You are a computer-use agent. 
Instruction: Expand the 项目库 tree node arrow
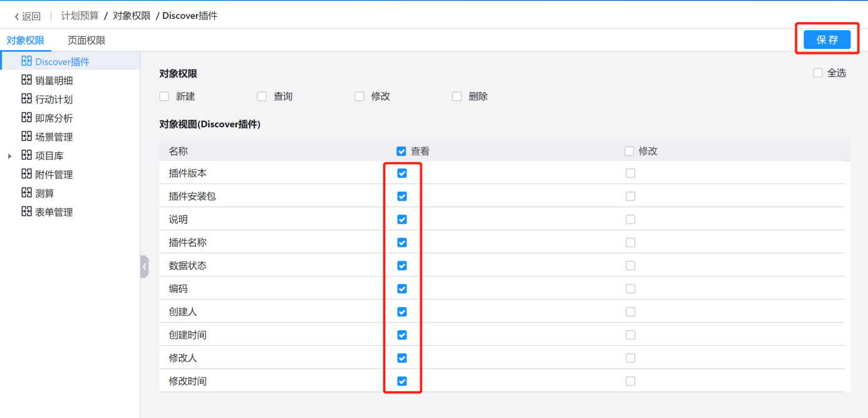[10, 156]
